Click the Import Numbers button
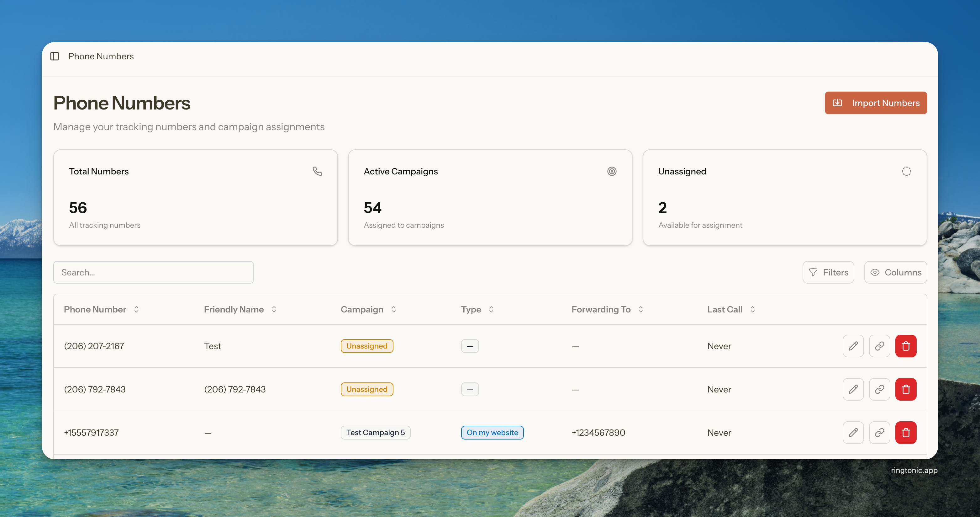 point(875,103)
